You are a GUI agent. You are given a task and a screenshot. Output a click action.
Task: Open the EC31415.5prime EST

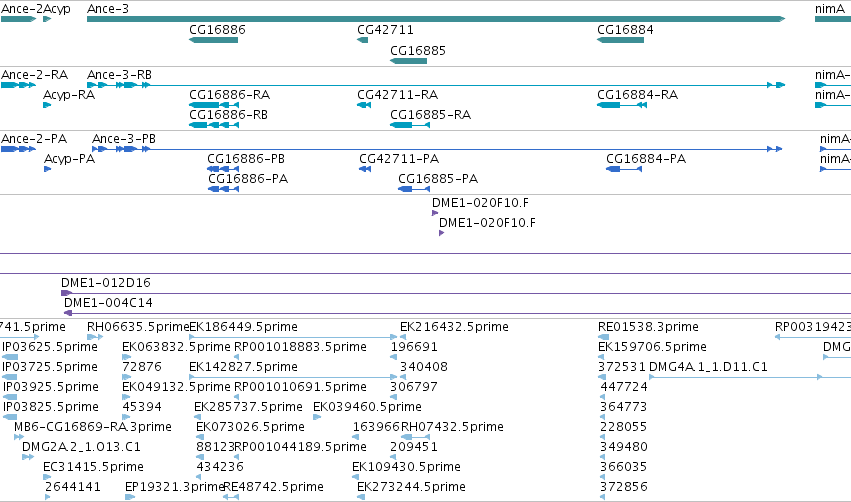[x=47, y=477]
